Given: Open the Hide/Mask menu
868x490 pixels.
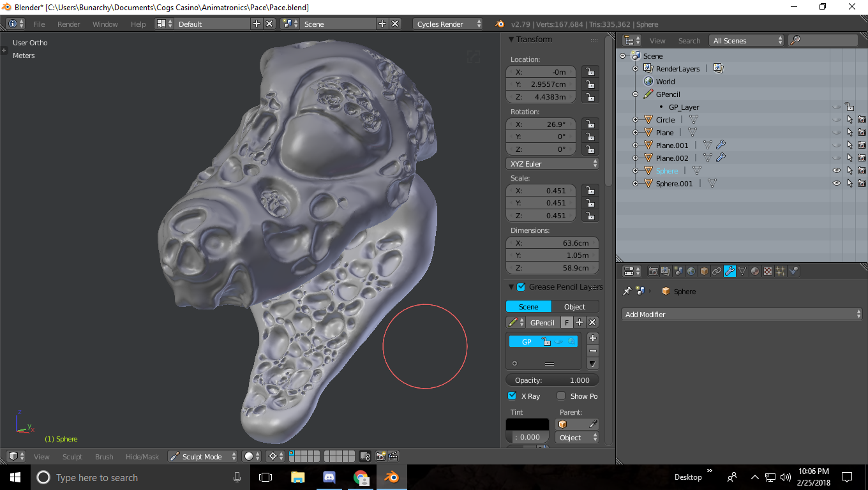Looking at the screenshot, I should point(142,456).
